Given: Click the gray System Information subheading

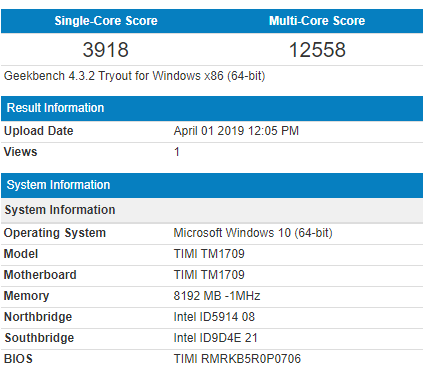Looking at the screenshot, I should point(212,210).
